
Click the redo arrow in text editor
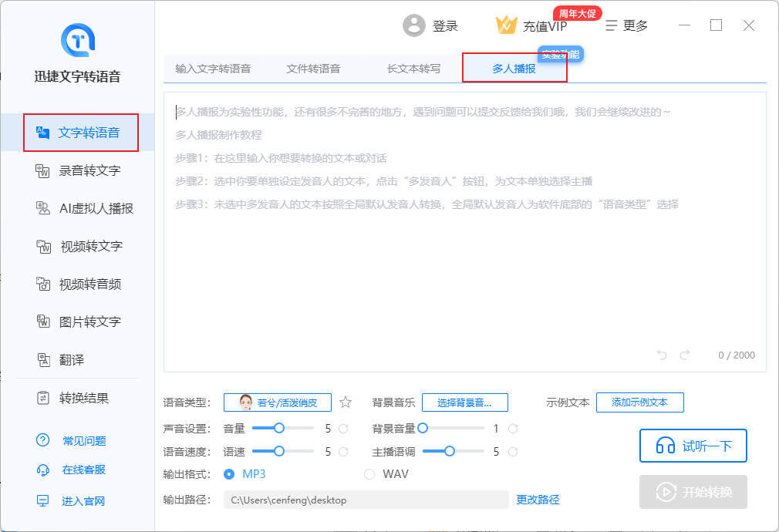coord(685,355)
